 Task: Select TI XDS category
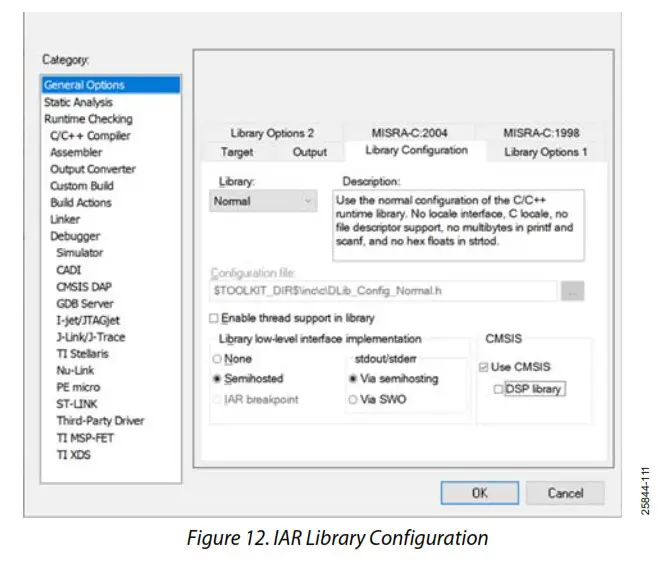[x=74, y=455]
